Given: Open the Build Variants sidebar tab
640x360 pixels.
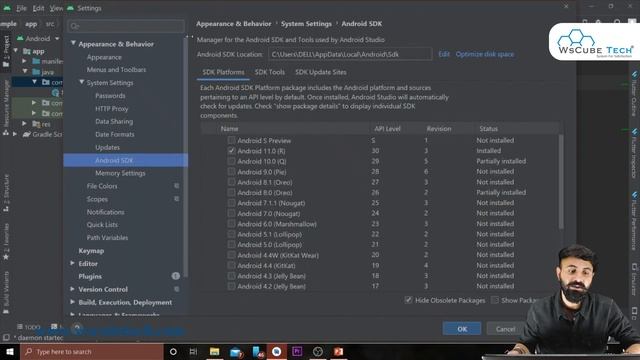Looking at the screenshot, I should coord(6,292).
